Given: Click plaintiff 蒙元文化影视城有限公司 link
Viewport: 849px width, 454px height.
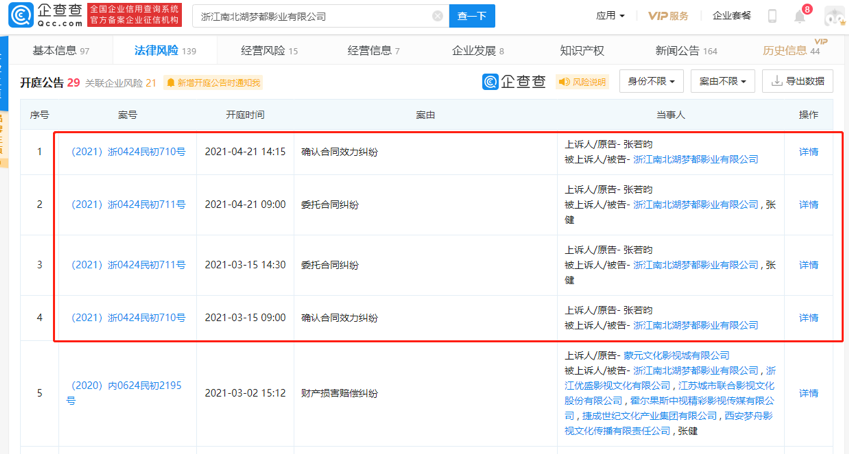Looking at the screenshot, I should pyautogui.click(x=679, y=355).
